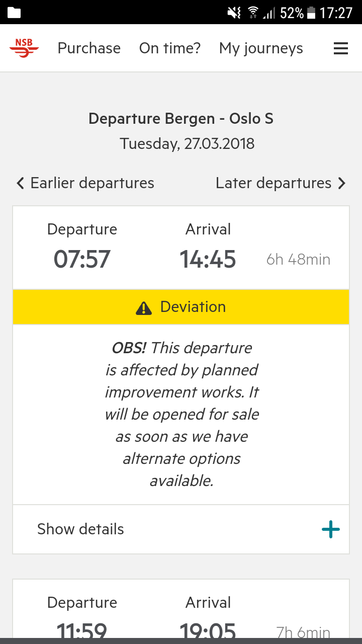Viewport: 362px width, 644px height.
Task: Tap the Wi-Fi status icon
Action: coord(253,13)
